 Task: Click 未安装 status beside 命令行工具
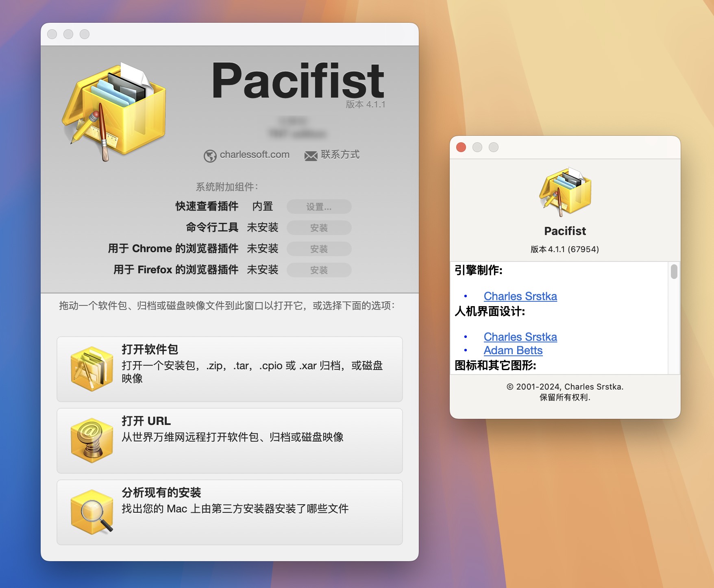click(x=263, y=227)
